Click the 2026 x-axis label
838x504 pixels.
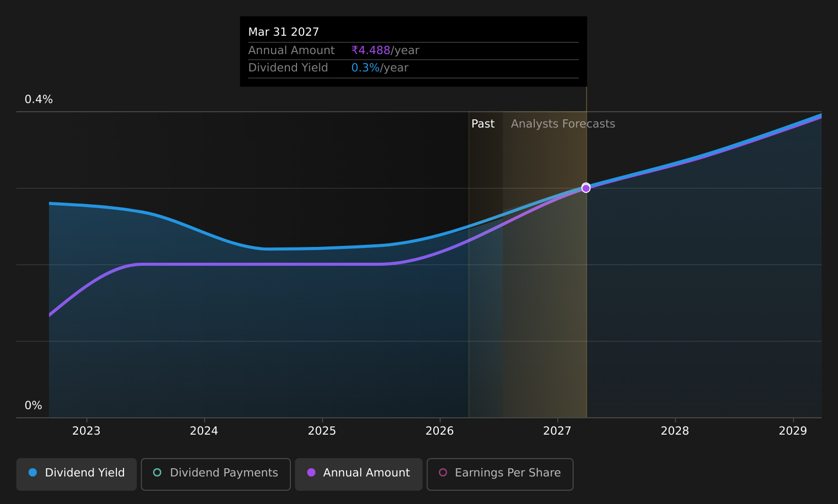439,431
